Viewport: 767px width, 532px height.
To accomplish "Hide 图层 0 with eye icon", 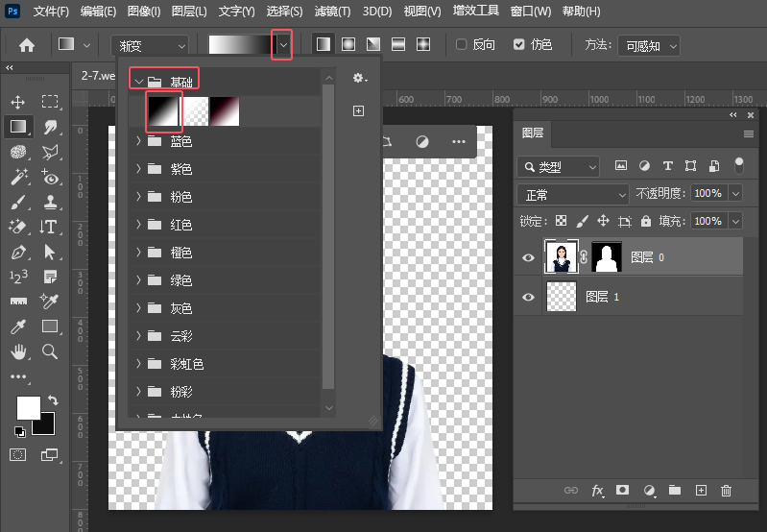I will click(528, 257).
